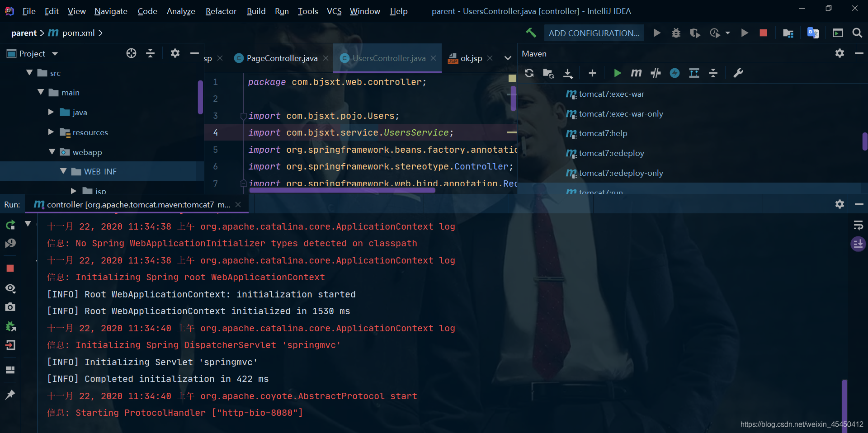Image resolution: width=868 pixels, height=433 pixels.
Task: Open the Navigate menu
Action: point(111,11)
